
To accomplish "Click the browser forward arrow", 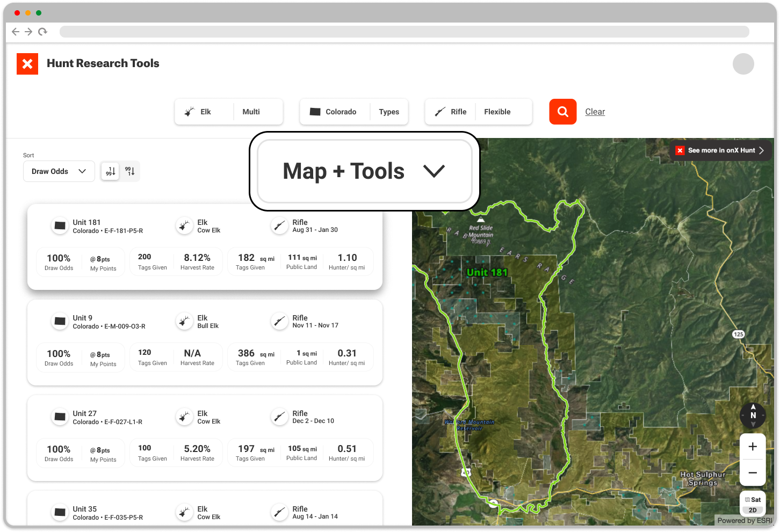I will (x=28, y=32).
